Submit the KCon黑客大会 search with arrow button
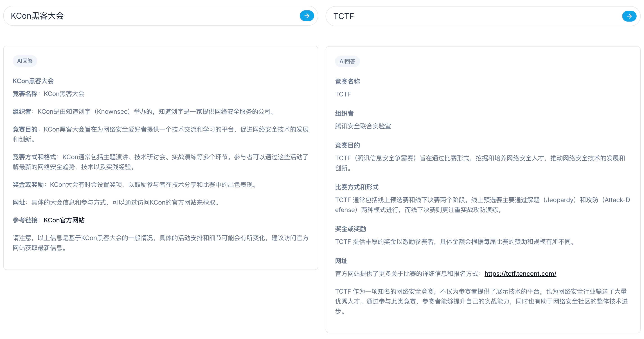This screenshot has height=339, width=644. [307, 16]
